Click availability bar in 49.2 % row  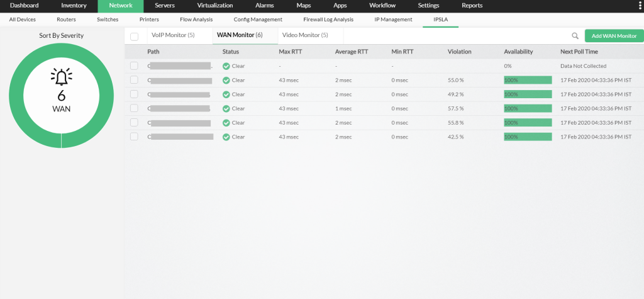(x=528, y=94)
